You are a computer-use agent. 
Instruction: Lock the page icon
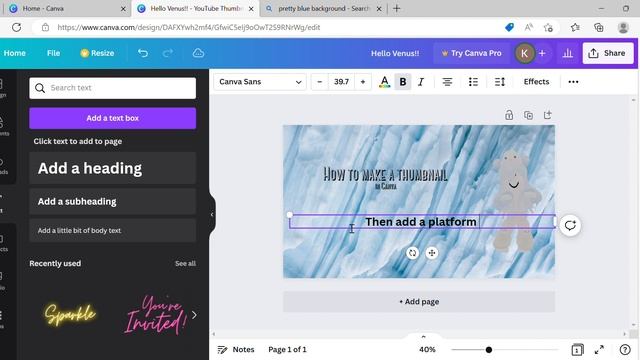click(509, 115)
